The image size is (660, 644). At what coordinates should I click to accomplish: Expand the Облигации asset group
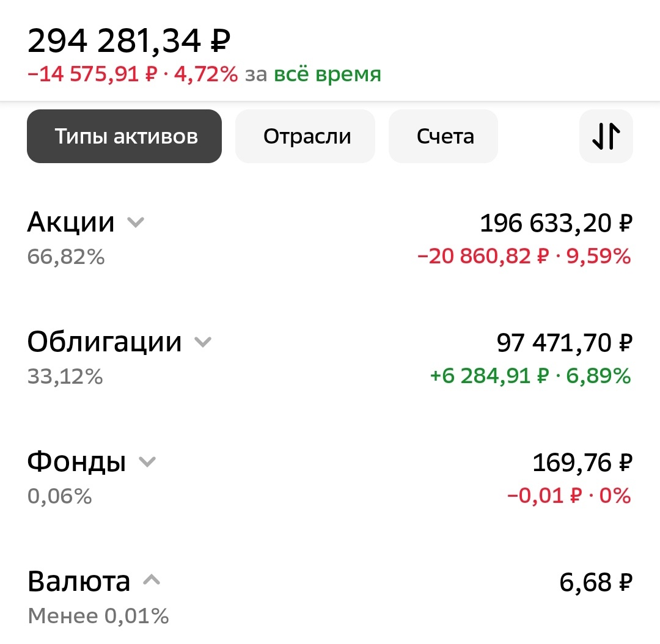click(x=202, y=343)
